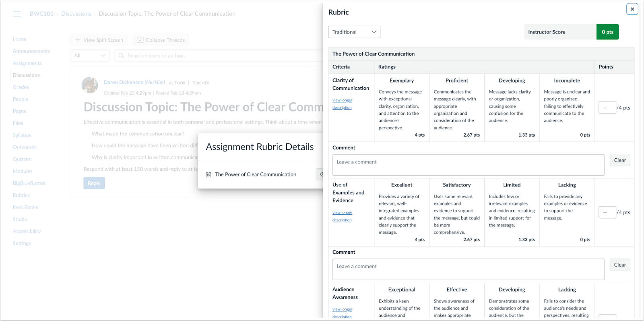Open BWC101 breadcrumb link
Image resolution: width=644 pixels, height=321 pixels.
click(x=41, y=14)
